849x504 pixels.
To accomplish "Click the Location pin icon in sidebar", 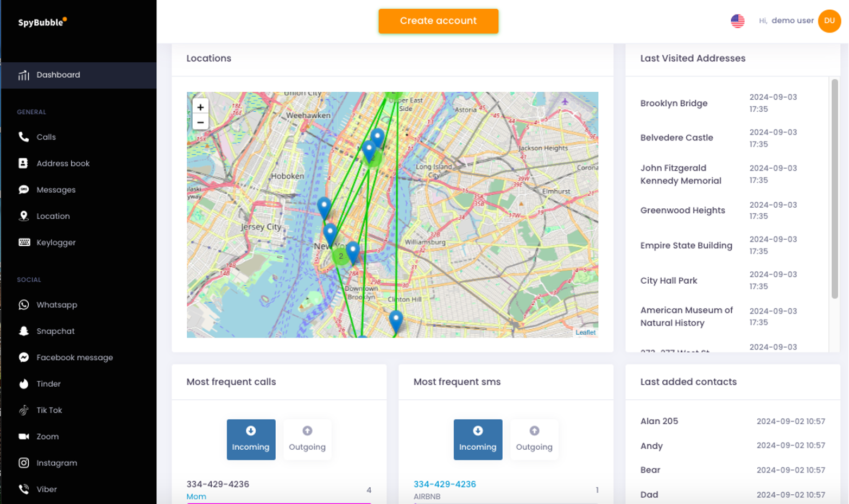I will click(23, 216).
